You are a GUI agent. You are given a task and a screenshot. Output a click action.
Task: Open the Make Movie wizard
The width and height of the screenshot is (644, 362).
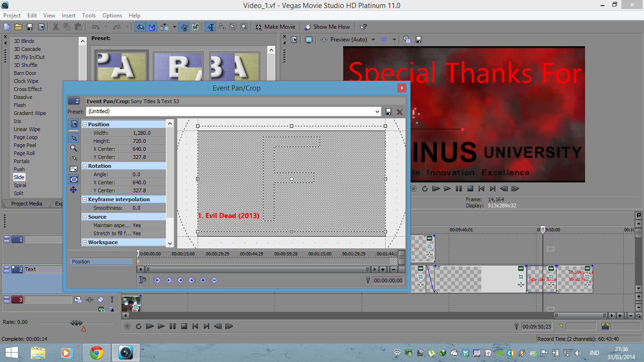pos(275,27)
